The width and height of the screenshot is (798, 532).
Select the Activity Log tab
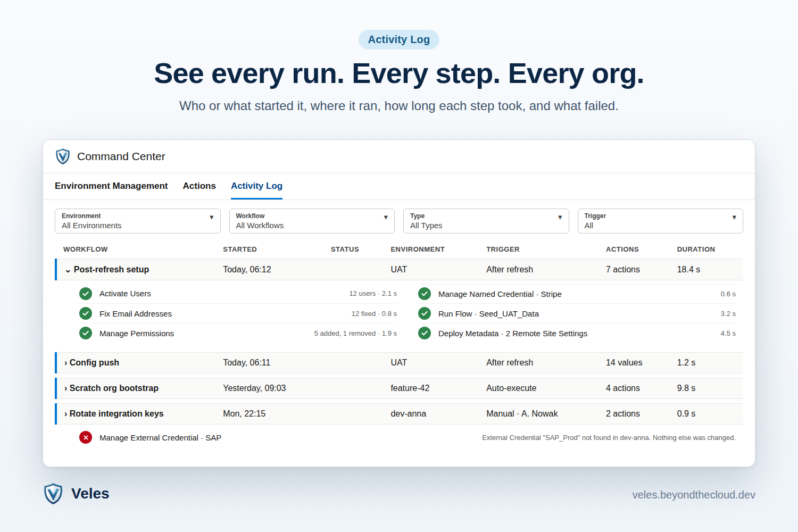[256, 186]
